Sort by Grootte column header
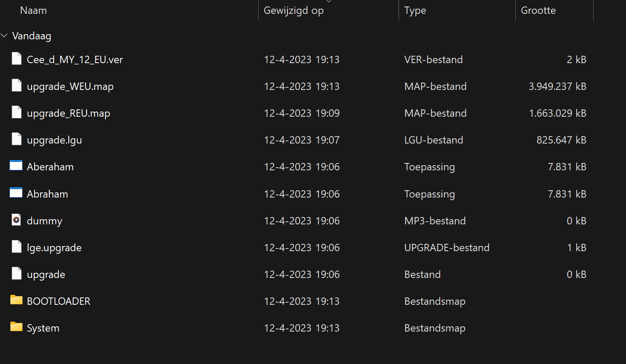The image size is (626, 364). coord(538,10)
